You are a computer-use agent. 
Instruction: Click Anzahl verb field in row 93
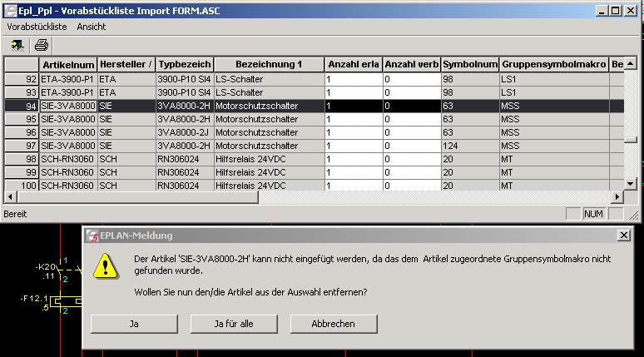click(412, 92)
